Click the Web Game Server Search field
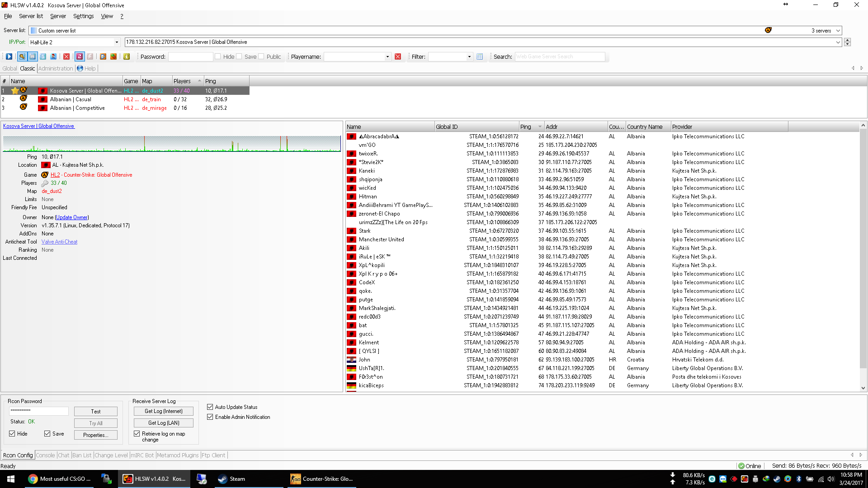 560,56
